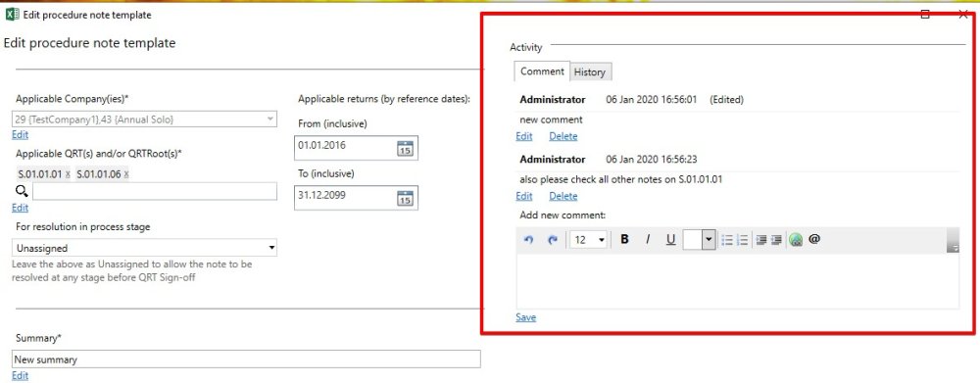
Task: Focus the QRT search input field
Action: pyautogui.click(x=155, y=192)
